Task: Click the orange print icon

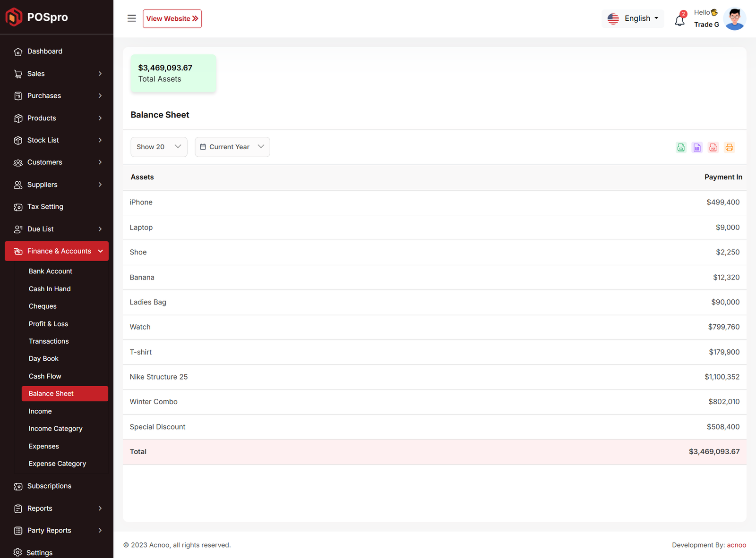Action: 729,147
